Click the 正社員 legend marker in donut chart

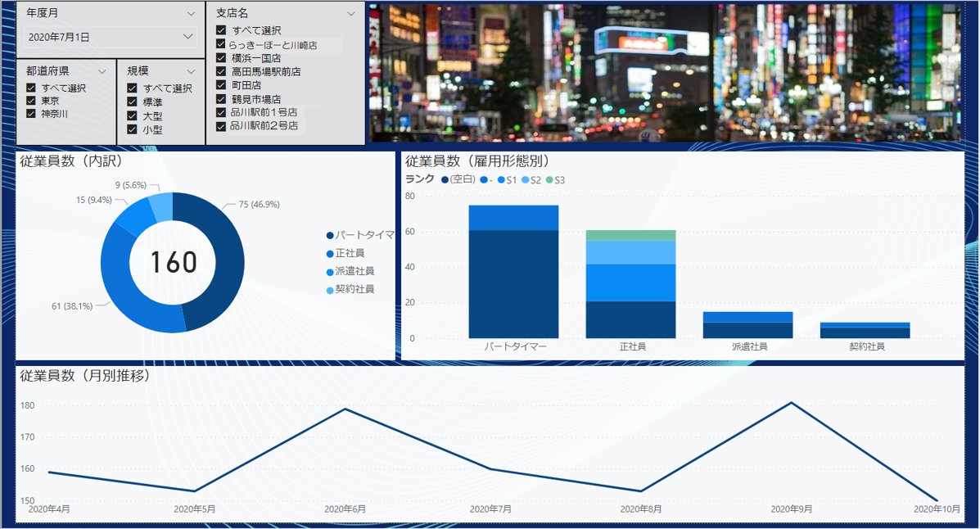(330, 254)
